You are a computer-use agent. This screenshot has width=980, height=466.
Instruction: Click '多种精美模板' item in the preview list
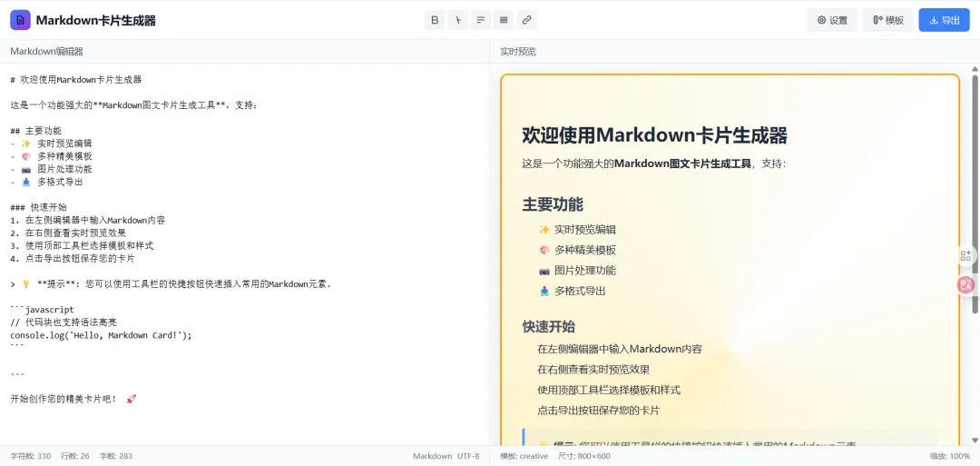pyautogui.click(x=585, y=250)
